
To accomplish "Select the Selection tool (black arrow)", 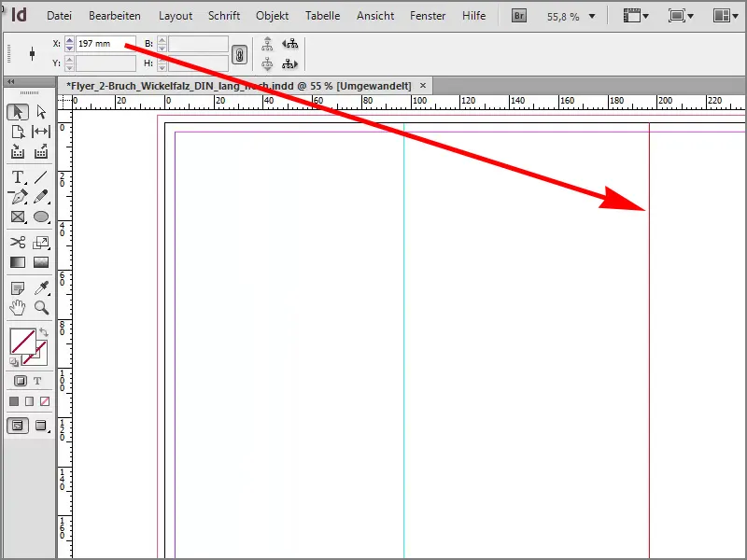I will tap(18, 112).
